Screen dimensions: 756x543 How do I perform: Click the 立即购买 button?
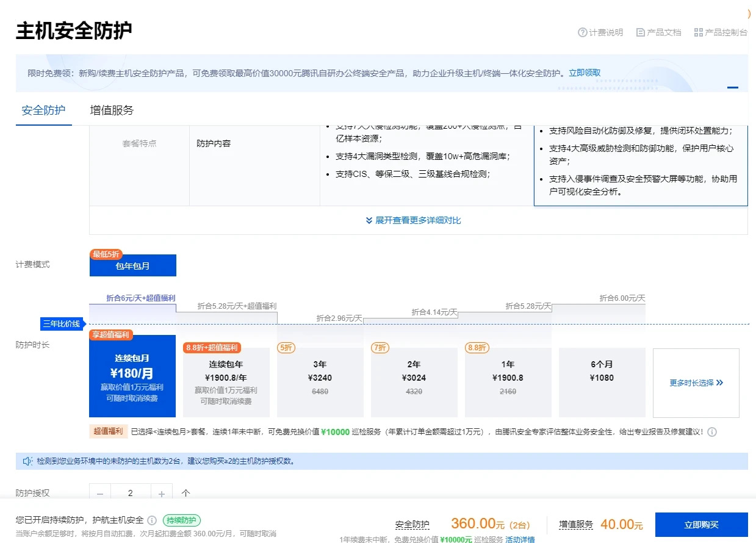[701, 525]
